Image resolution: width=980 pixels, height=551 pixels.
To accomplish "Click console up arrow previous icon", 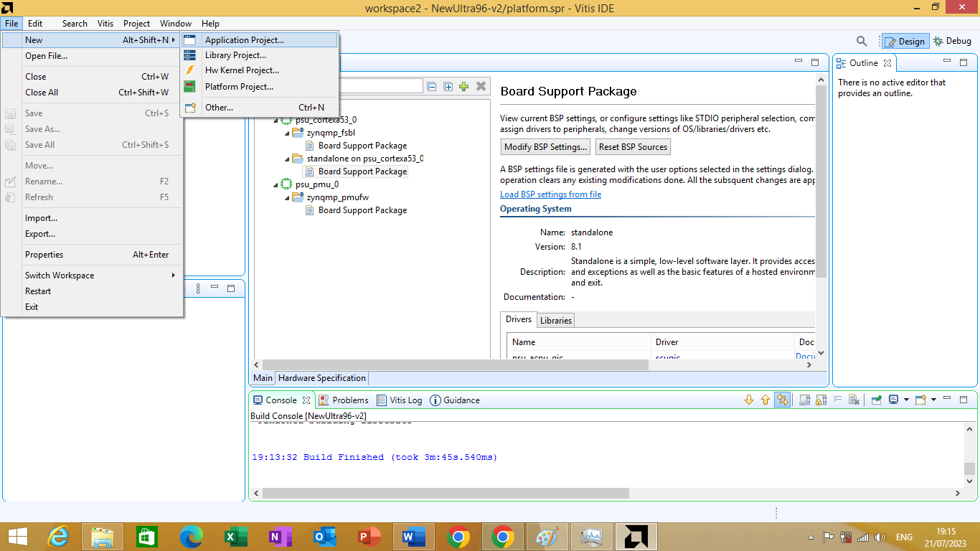I will (765, 400).
